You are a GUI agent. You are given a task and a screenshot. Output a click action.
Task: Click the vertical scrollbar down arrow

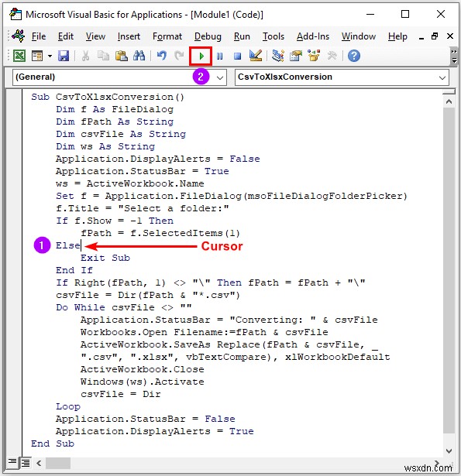pos(449,451)
